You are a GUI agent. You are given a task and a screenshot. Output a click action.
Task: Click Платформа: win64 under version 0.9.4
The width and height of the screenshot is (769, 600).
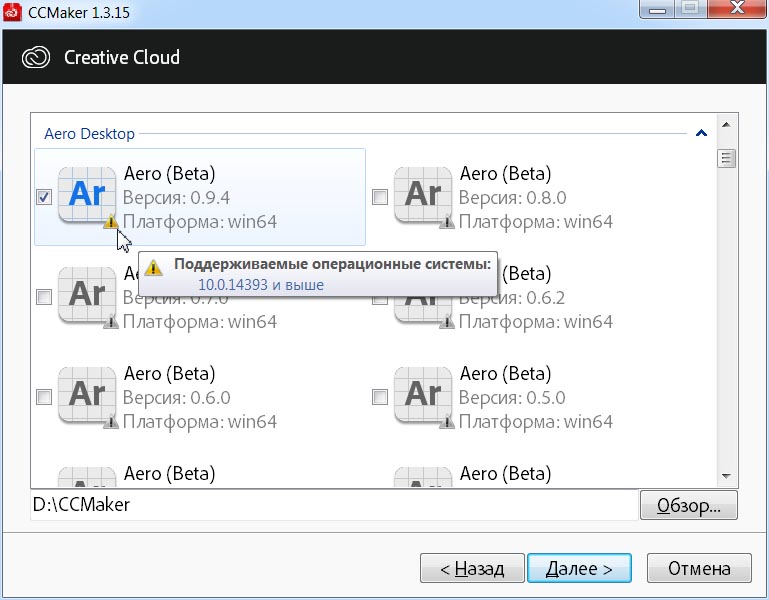pyautogui.click(x=200, y=222)
